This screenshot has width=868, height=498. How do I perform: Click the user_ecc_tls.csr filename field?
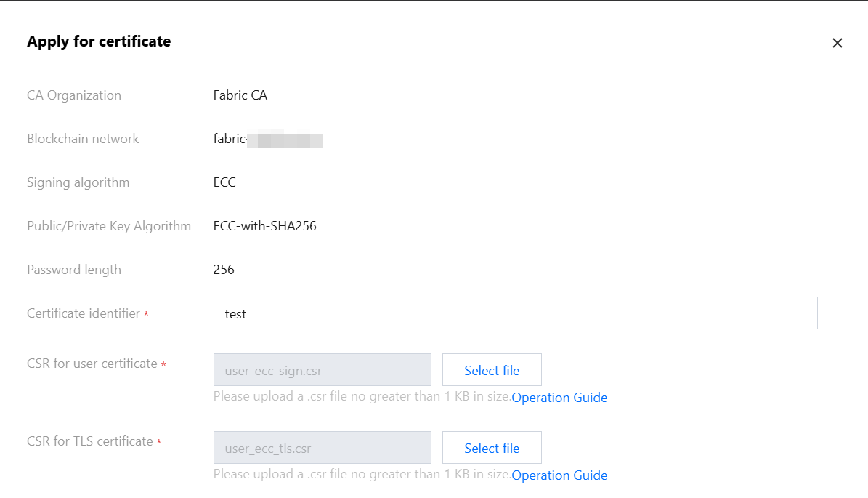pos(322,448)
